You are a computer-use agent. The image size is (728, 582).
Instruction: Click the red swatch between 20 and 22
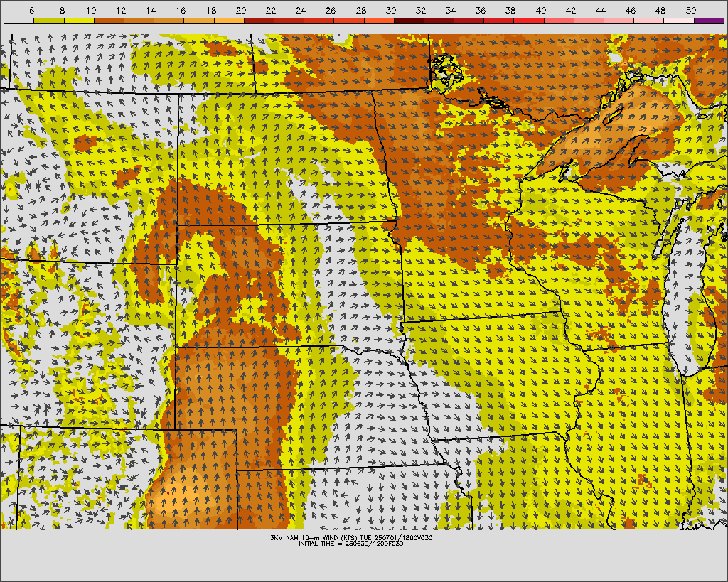[259, 21]
